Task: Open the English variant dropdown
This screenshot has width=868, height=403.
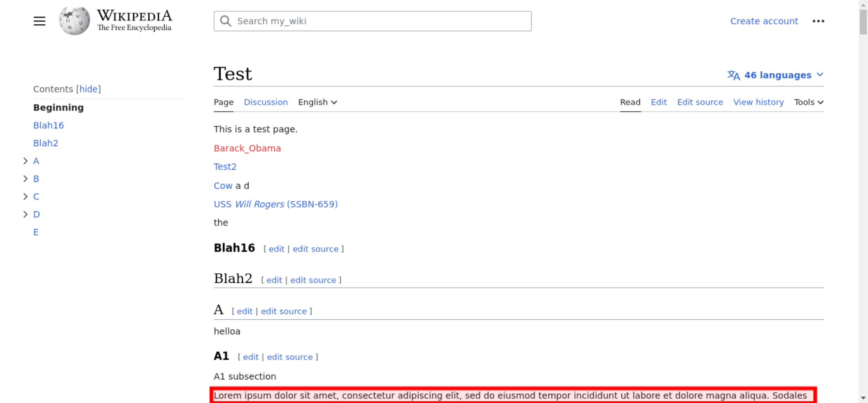Action: tap(317, 102)
